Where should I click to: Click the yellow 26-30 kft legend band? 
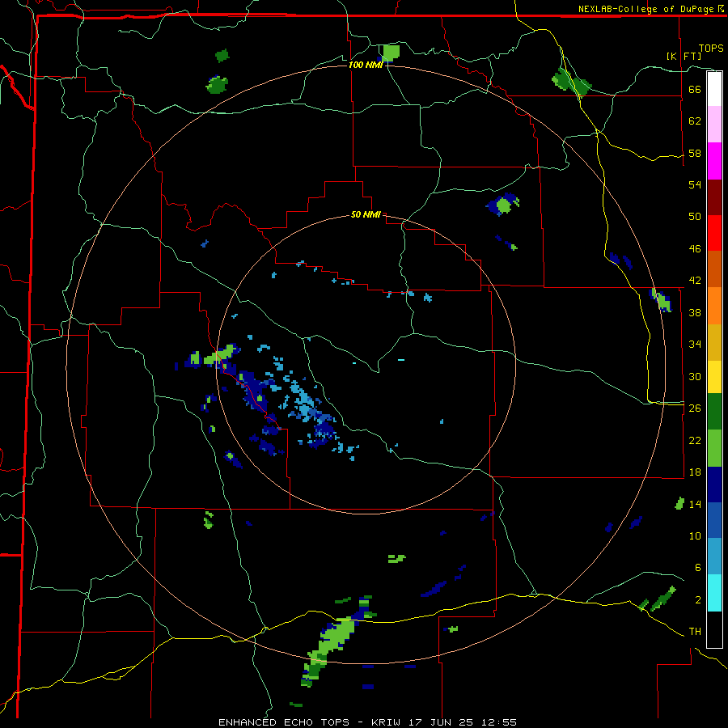pyautogui.click(x=714, y=376)
